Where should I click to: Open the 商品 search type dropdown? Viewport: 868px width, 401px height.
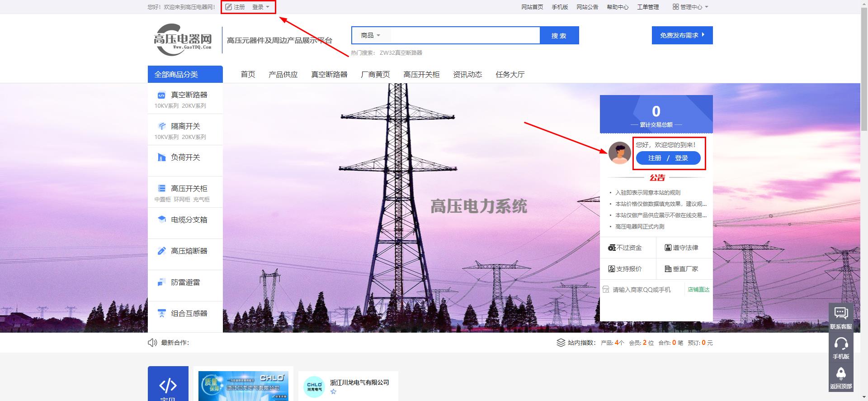pyautogui.click(x=370, y=35)
